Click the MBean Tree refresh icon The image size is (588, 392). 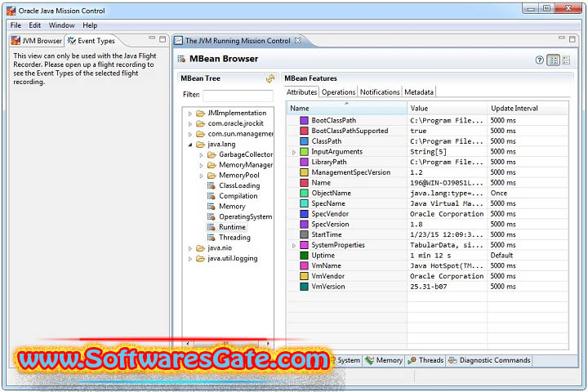(270, 78)
